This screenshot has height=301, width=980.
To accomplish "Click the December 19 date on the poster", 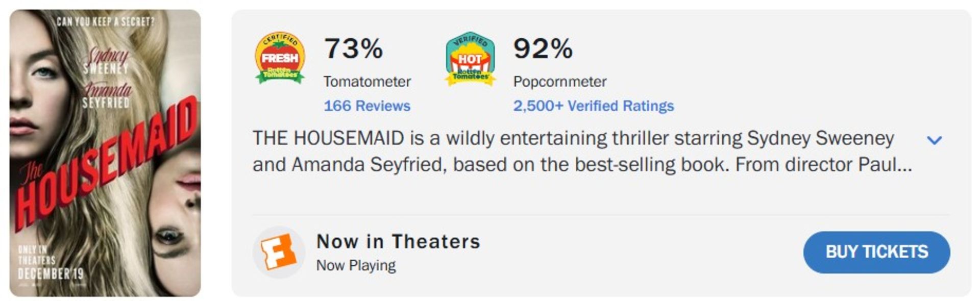I will point(51,274).
